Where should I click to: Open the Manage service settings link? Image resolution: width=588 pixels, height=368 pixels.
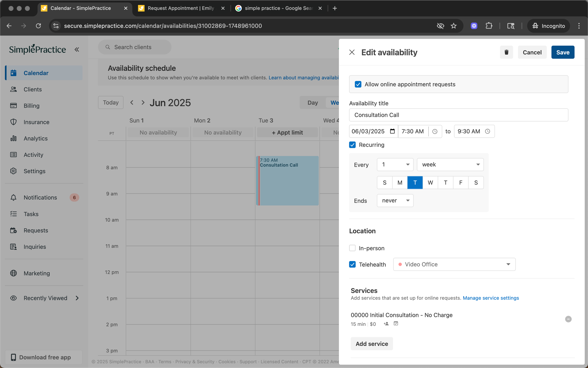(x=491, y=298)
